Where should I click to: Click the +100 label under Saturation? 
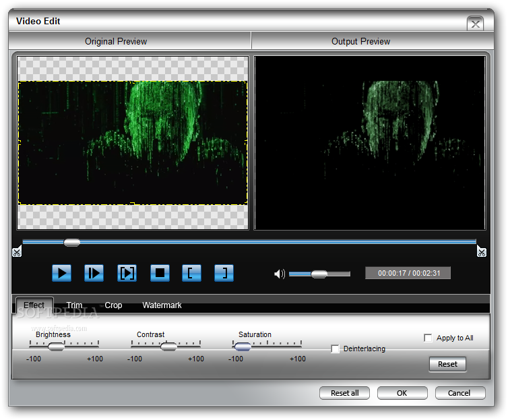point(297,359)
